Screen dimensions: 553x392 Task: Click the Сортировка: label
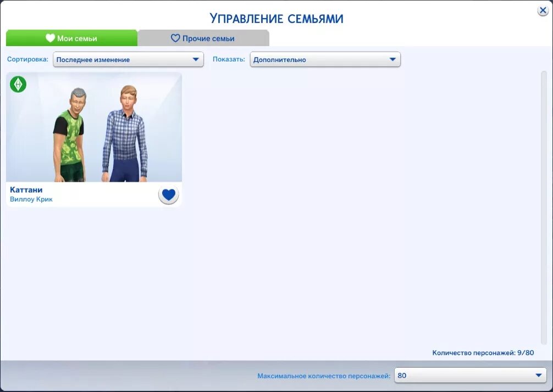27,59
